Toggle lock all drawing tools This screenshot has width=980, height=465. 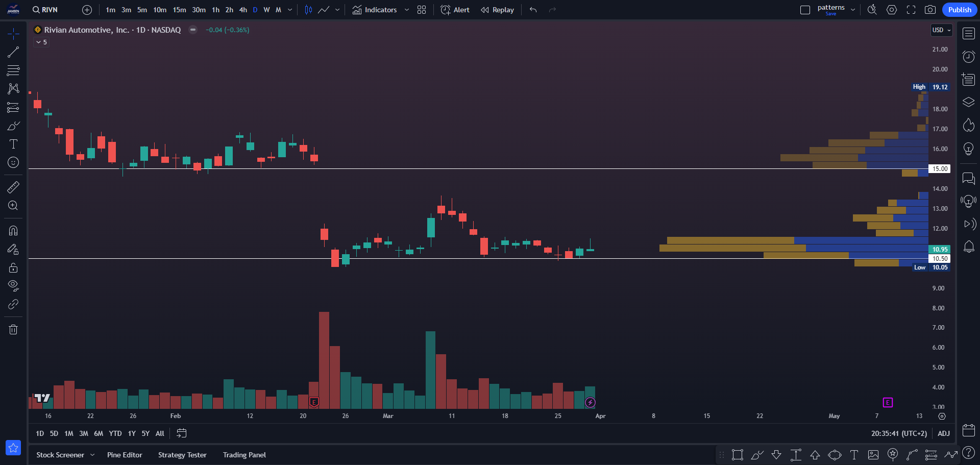tap(13, 267)
